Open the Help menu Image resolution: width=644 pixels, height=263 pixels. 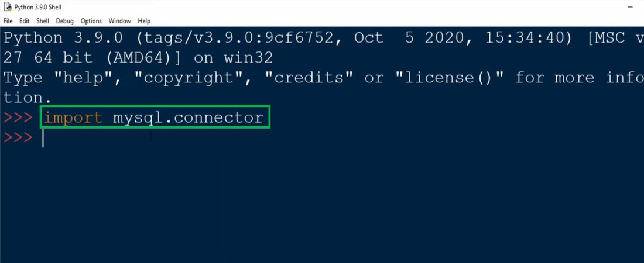coord(144,21)
